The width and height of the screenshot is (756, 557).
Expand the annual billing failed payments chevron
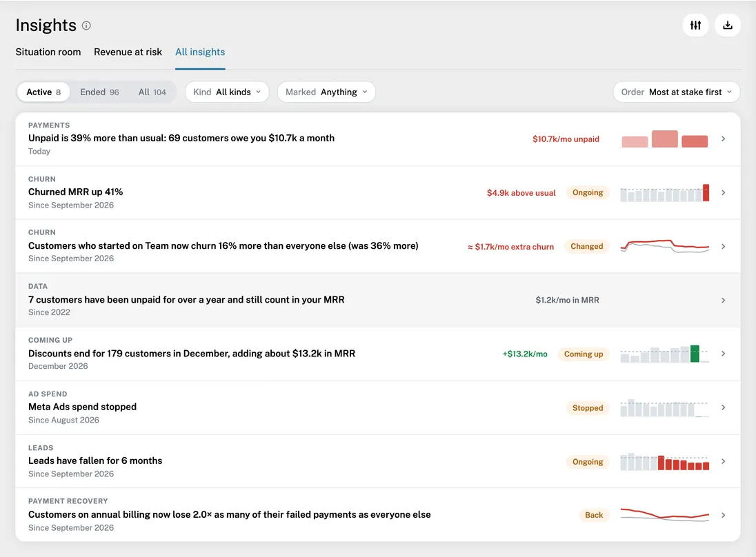(x=723, y=515)
